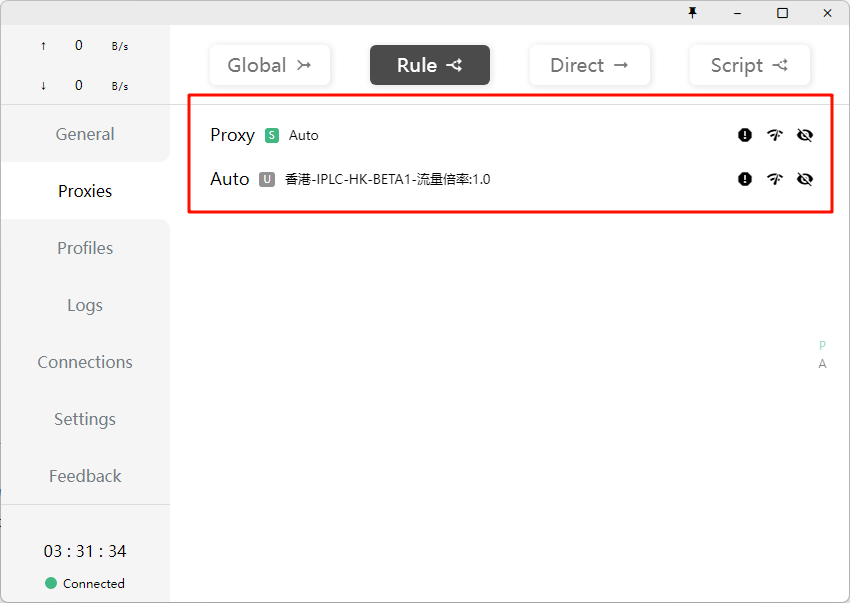Click the green Connected status dot

coord(51,583)
